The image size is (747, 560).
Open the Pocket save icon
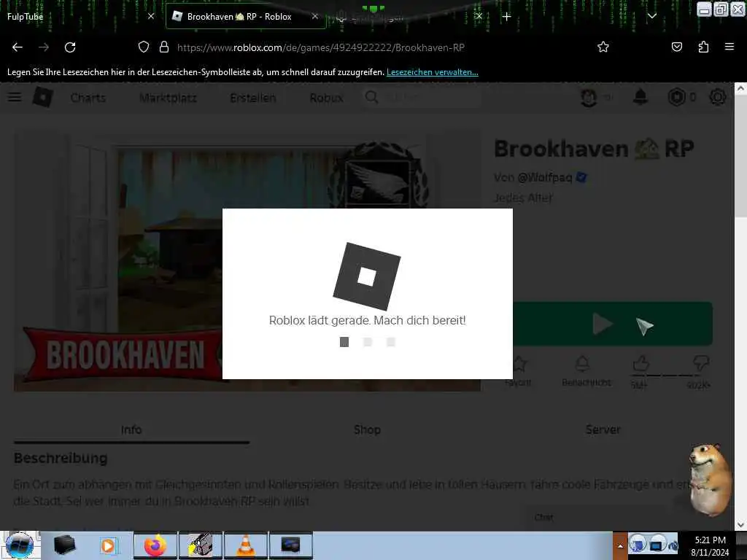[676, 47]
